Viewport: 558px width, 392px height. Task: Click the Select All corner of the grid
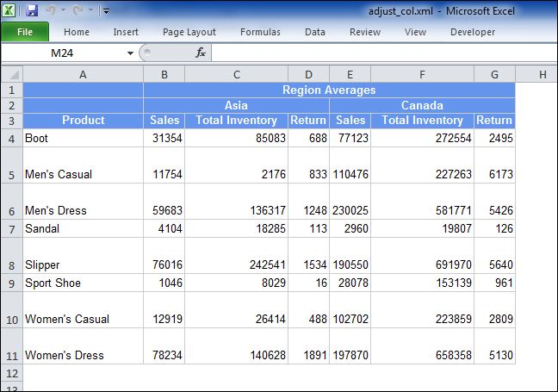[x=11, y=74]
